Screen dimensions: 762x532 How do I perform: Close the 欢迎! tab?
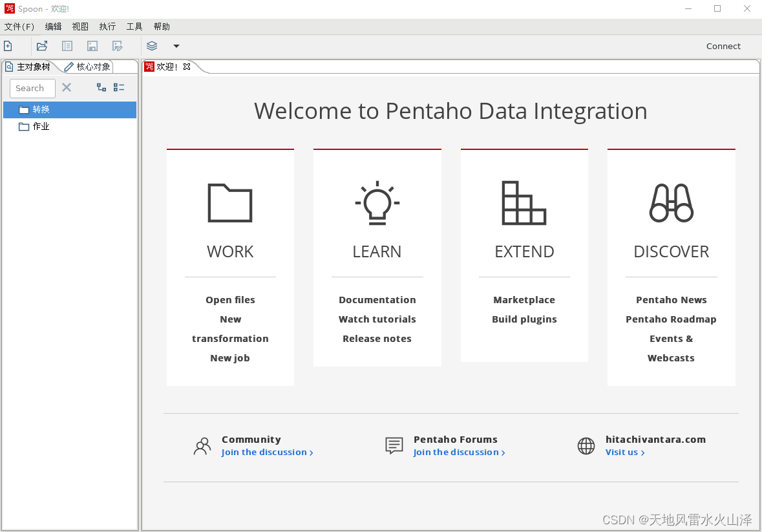[x=187, y=67]
